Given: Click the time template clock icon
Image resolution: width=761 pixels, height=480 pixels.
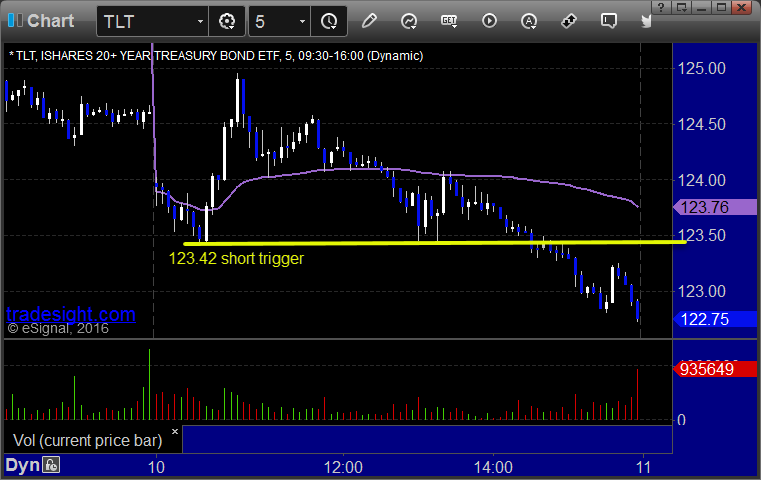Looking at the screenshot, I should [329, 21].
